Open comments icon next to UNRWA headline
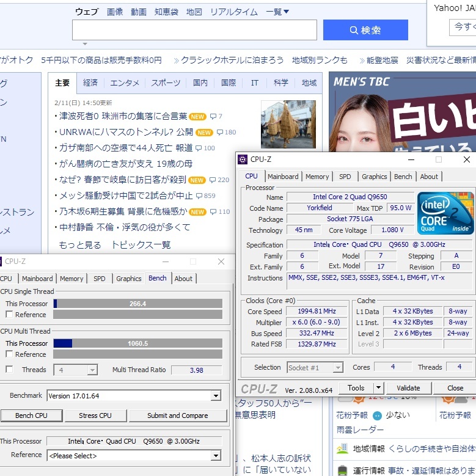Screen dimensions: 476x476 coord(220,133)
